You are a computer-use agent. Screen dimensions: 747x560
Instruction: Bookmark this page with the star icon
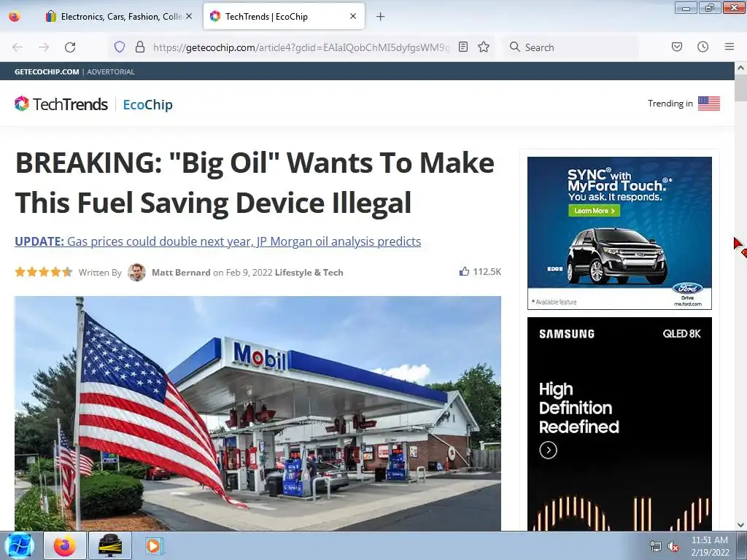click(x=484, y=47)
